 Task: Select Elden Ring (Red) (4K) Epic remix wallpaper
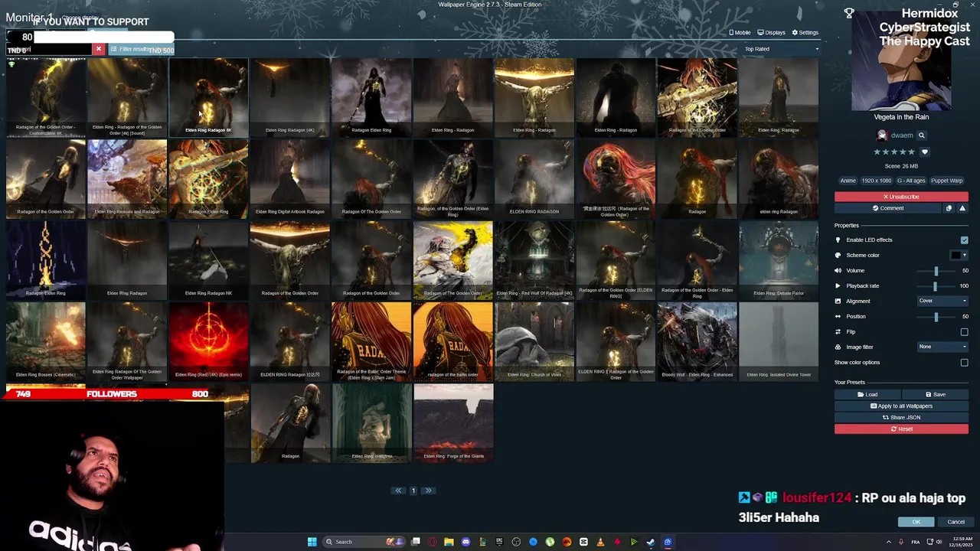coord(208,341)
